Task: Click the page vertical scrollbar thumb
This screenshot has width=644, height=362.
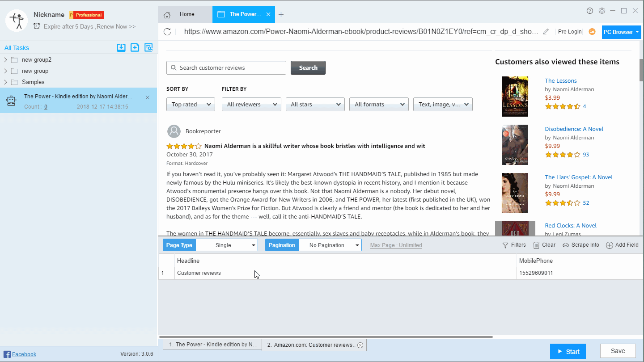Action: [641, 70]
